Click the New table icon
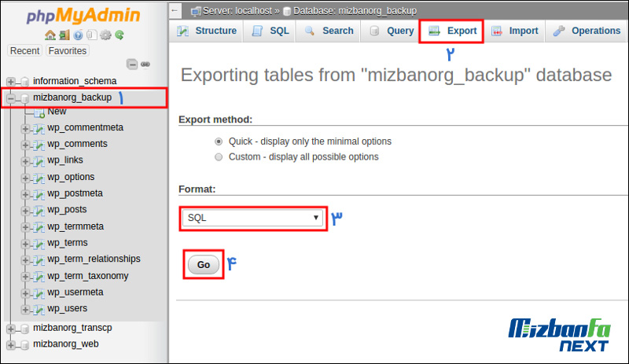The image size is (629, 364). [39, 113]
